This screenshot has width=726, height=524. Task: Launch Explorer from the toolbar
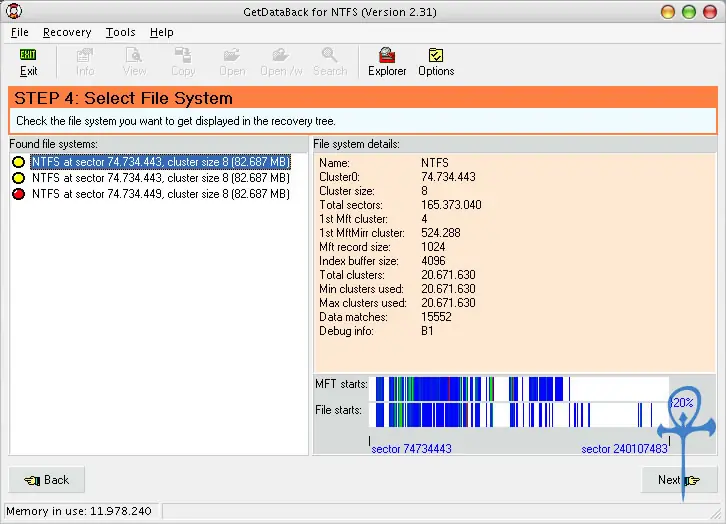tap(387, 62)
